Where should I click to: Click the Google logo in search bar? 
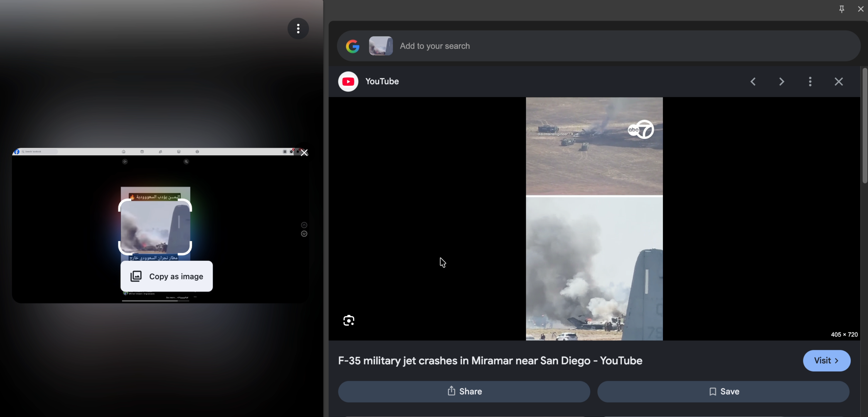[x=353, y=46]
